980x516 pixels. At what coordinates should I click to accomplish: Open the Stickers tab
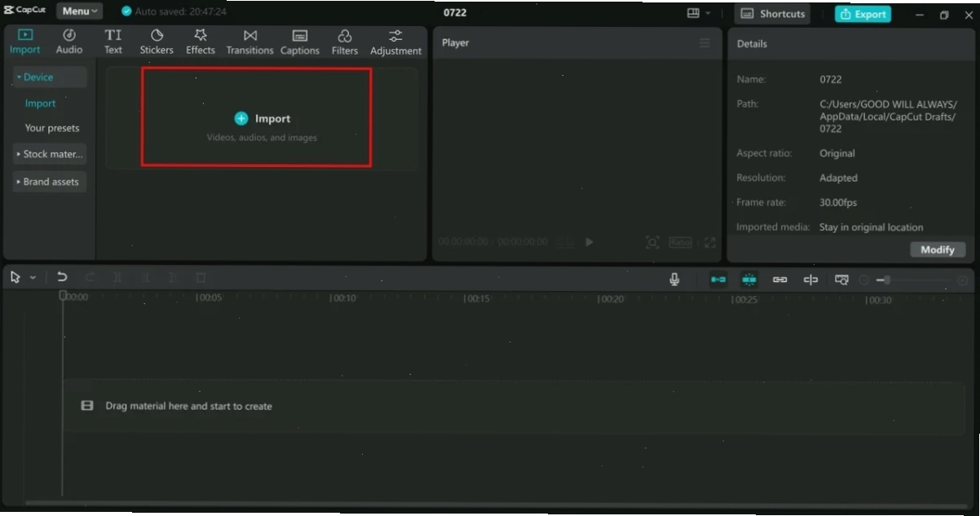tap(157, 42)
